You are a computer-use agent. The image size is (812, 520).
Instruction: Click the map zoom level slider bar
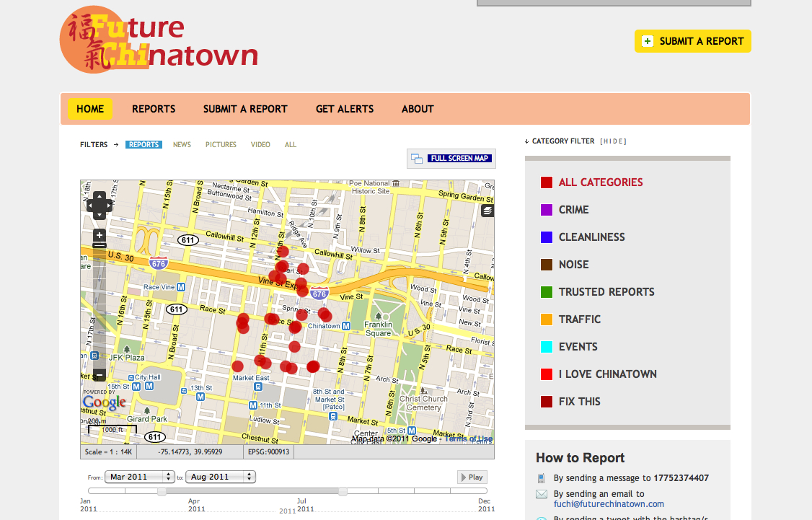[x=100, y=306]
